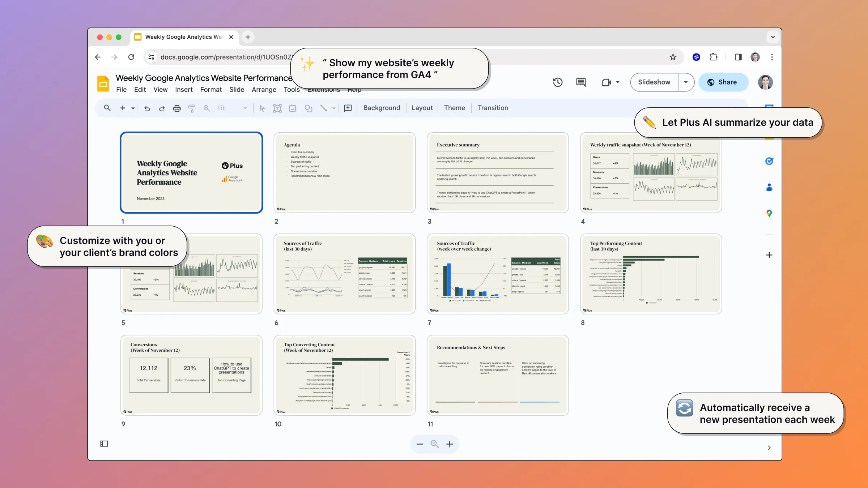The height and width of the screenshot is (488, 868).
Task: Click the Share button
Action: 723,82
